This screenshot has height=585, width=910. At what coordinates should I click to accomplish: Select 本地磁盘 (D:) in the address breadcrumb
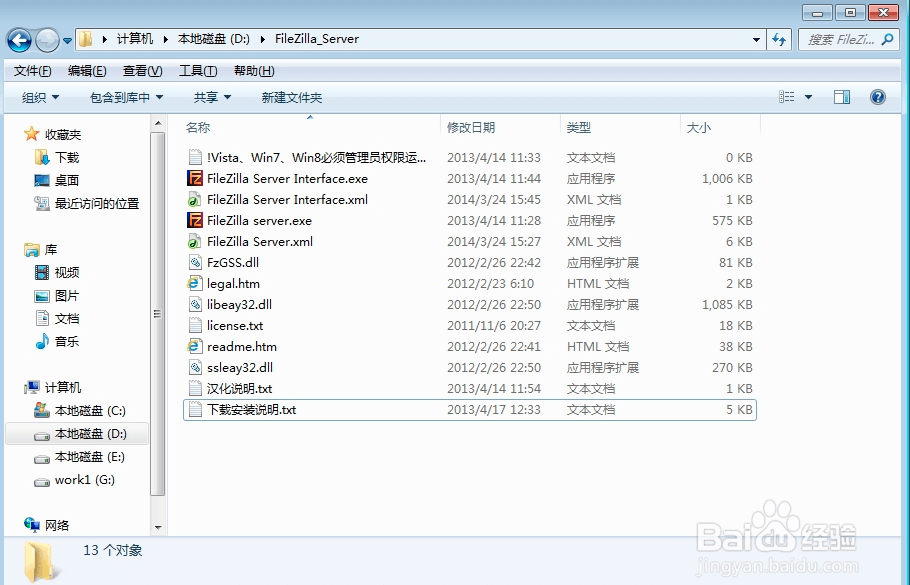(214, 39)
